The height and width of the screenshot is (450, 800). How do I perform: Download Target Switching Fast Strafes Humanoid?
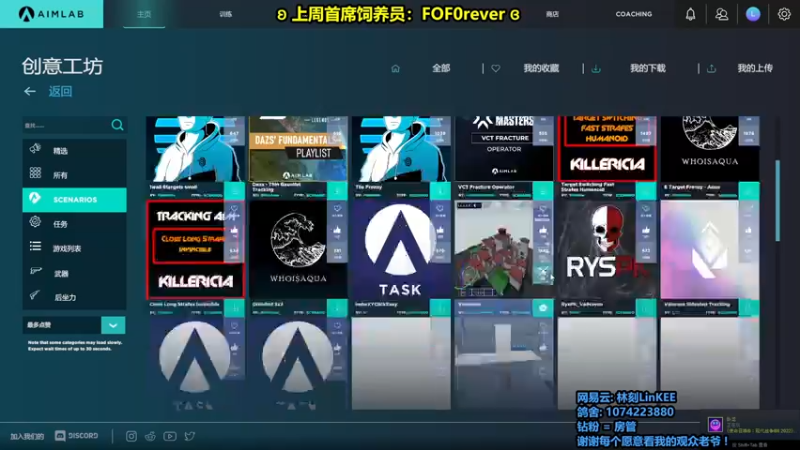[646, 191]
